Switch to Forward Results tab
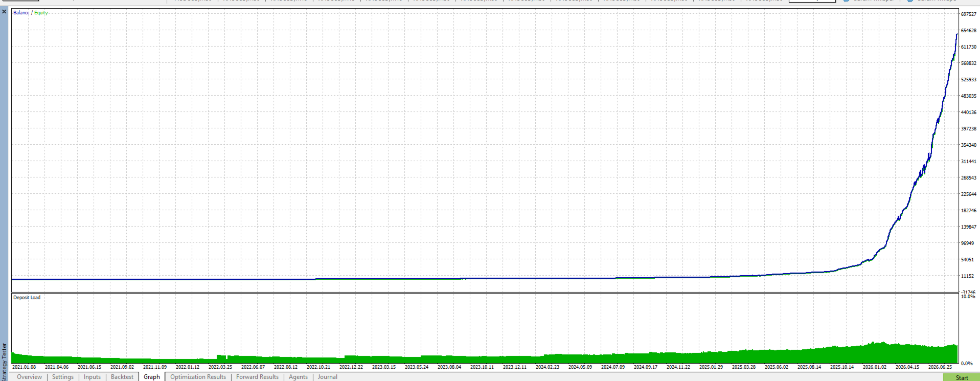 pyautogui.click(x=257, y=377)
